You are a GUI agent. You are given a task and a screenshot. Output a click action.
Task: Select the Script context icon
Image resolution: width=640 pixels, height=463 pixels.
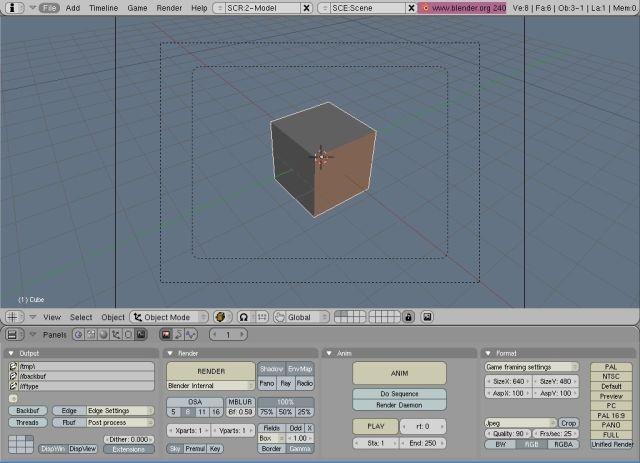[x=91, y=335]
